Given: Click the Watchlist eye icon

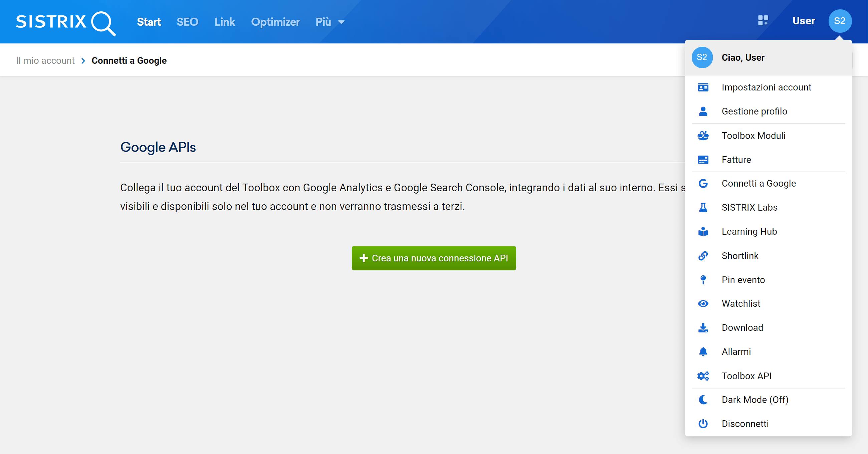Looking at the screenshot, I should click(703, 304).
